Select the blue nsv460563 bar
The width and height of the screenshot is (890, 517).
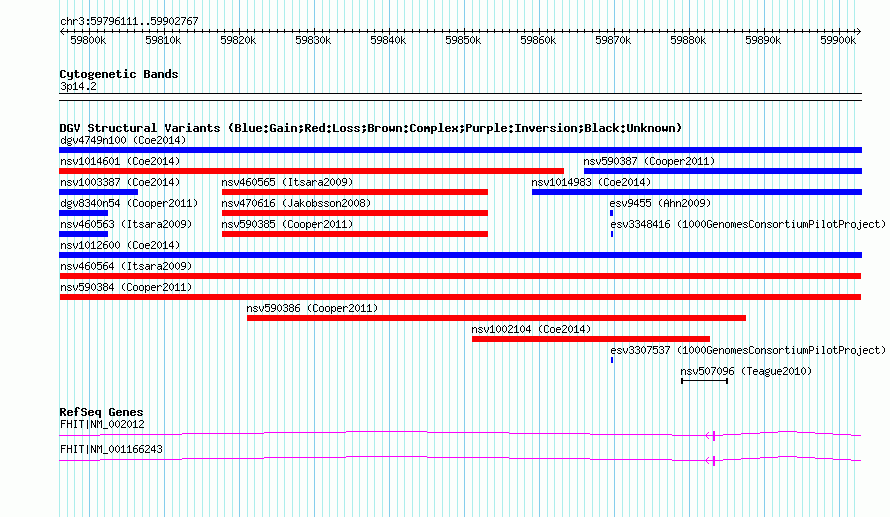[83, 234]
